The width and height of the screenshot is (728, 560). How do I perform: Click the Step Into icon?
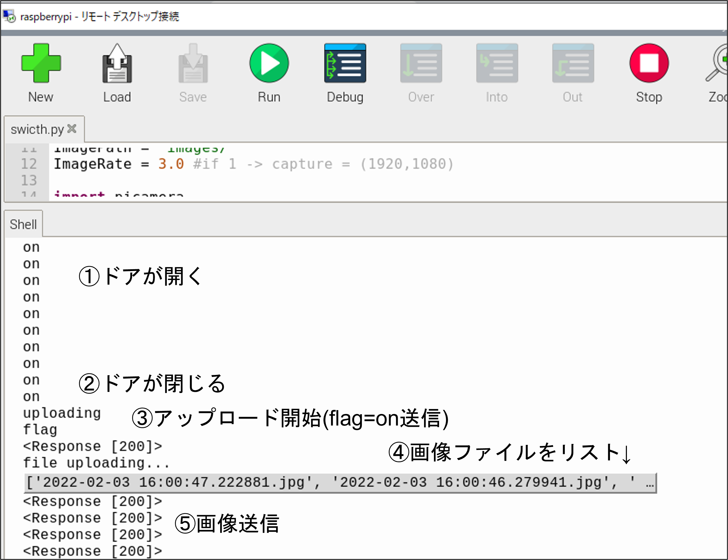497,63
